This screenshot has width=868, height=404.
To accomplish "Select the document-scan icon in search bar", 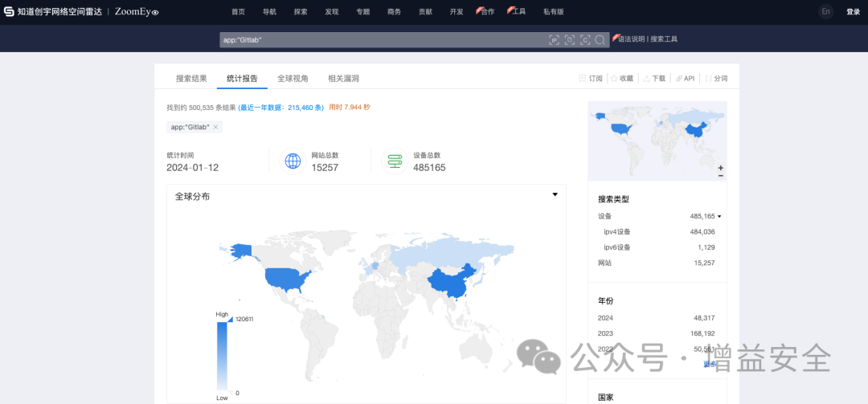I will pyautogui.click(x=570, y=40).
